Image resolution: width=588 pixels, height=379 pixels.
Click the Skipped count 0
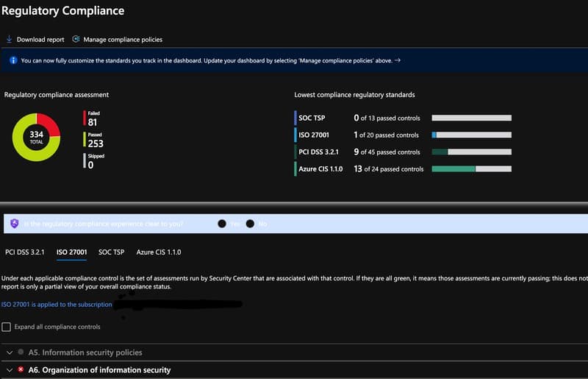click(x=90, y=165)
